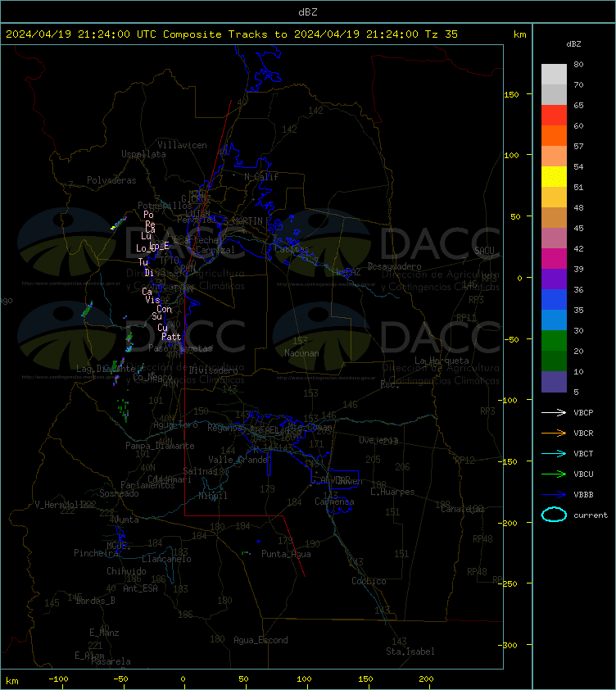Click the Desaguadero map label
The image size is (616, 690).
[x=394, y=266]
